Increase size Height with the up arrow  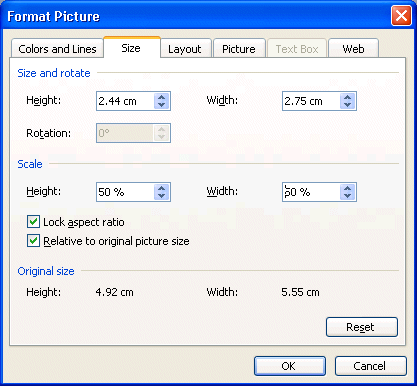(162, 97)
